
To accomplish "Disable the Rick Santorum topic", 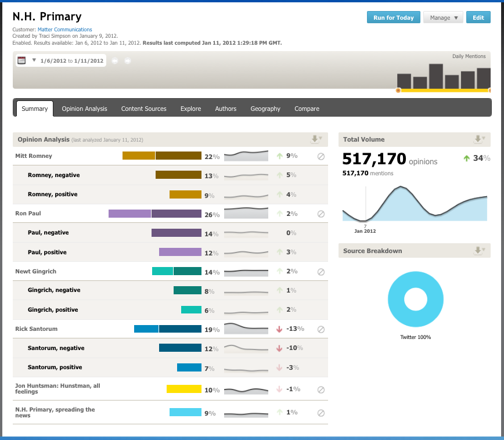I will coord(321,329).
